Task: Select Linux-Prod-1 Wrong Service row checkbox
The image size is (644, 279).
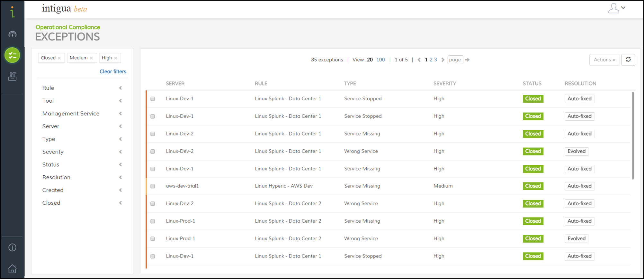Action: 153,239
